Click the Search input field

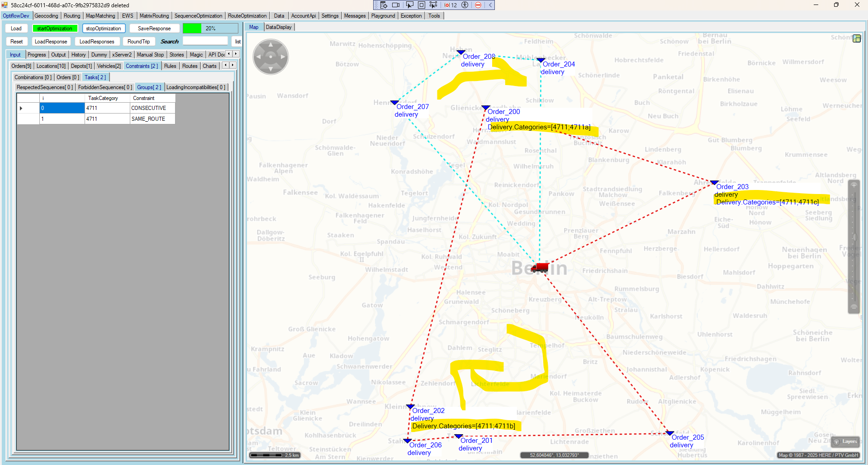[205, 41]
